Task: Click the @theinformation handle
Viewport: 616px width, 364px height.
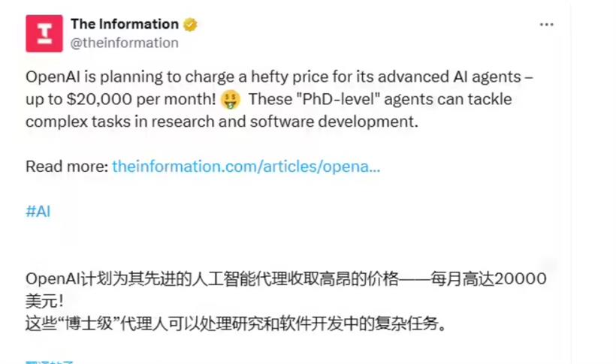Action: coord(124,43)
